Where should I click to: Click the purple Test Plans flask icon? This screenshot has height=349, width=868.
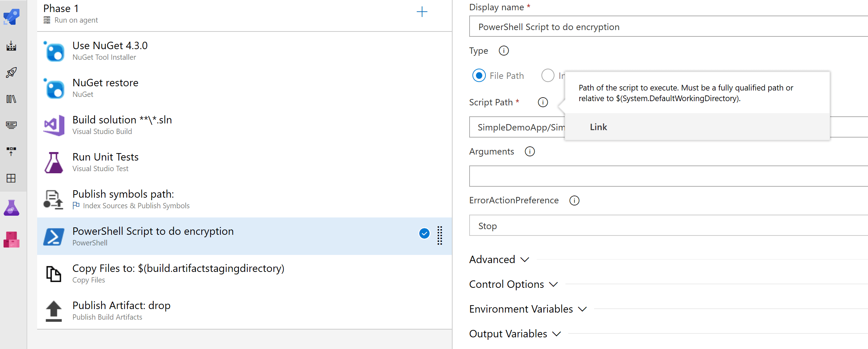(11, 208)
